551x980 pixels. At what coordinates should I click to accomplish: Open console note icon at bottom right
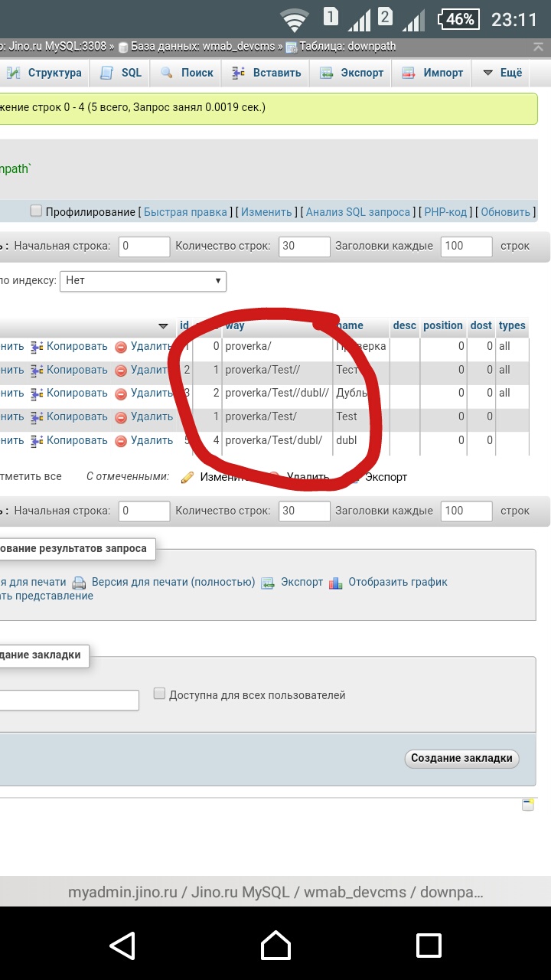pos(528,804)
